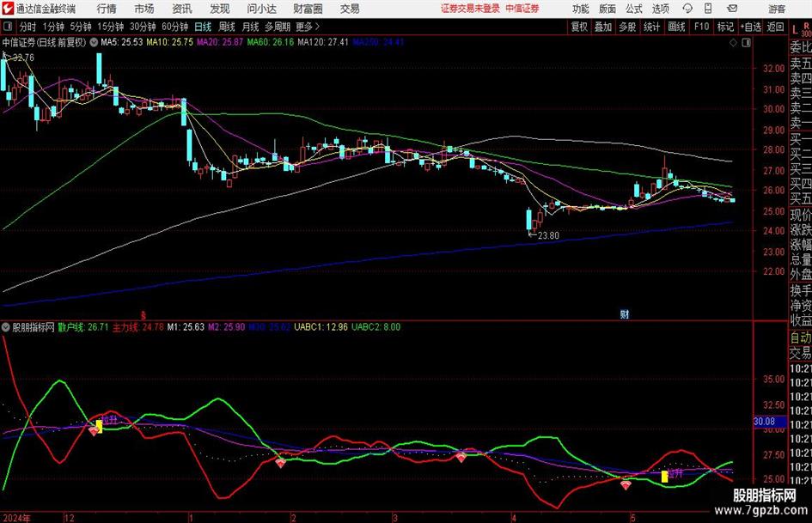Open the 交易 menu

pos(350,9)
